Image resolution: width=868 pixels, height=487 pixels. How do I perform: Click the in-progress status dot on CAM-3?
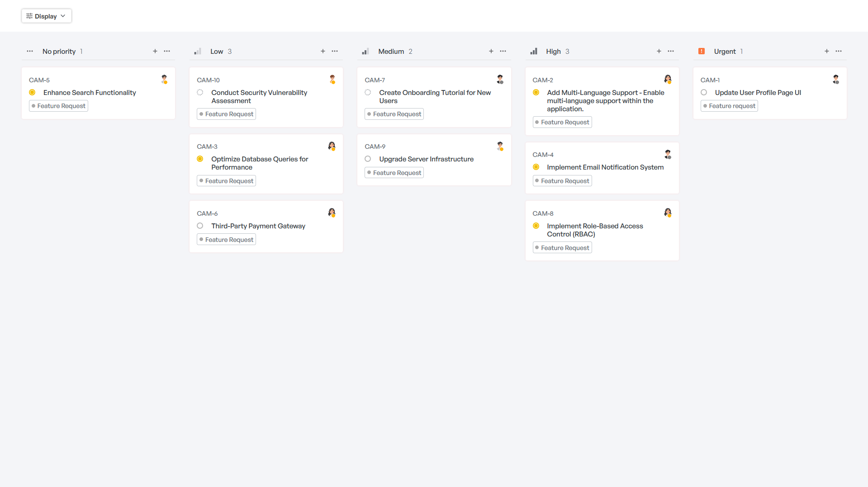pyautogui.click(x=200, y=159)
